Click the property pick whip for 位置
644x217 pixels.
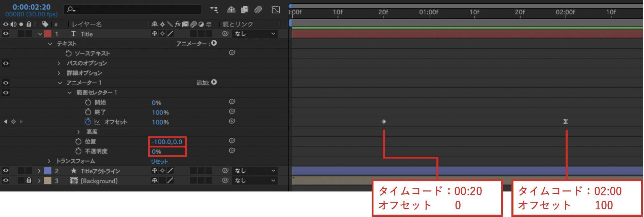232,141
